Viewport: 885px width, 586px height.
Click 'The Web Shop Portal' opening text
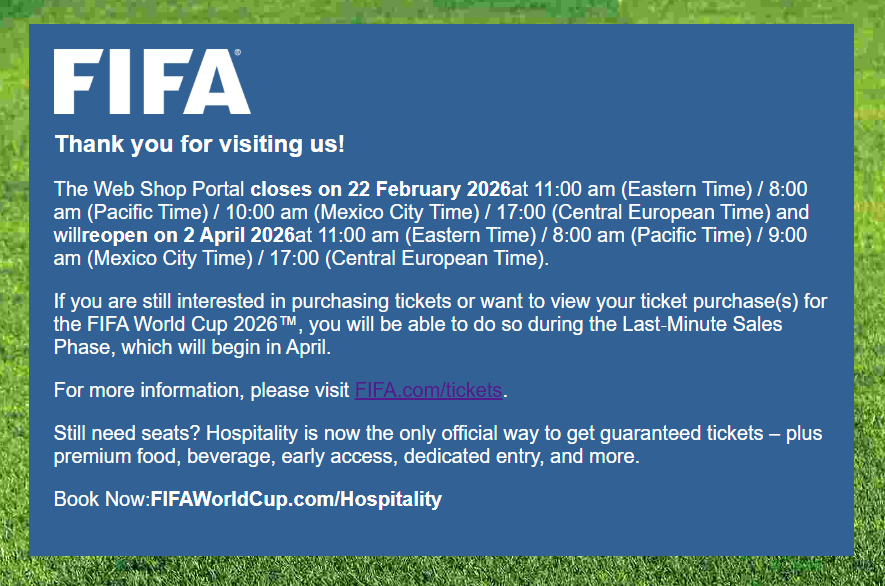[150, 189]
